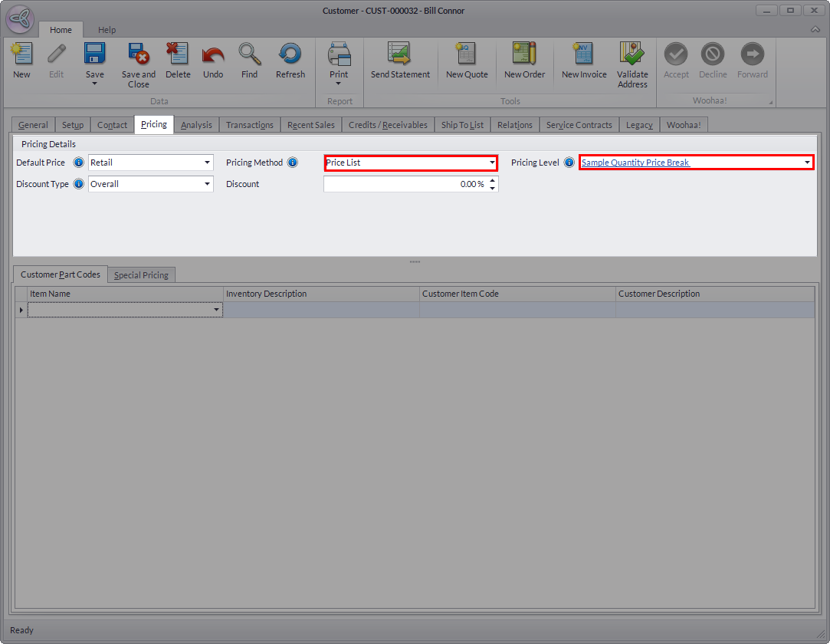
Task: Open the Transactions tab
Action: pyautogui.click(x=249, y=125)
